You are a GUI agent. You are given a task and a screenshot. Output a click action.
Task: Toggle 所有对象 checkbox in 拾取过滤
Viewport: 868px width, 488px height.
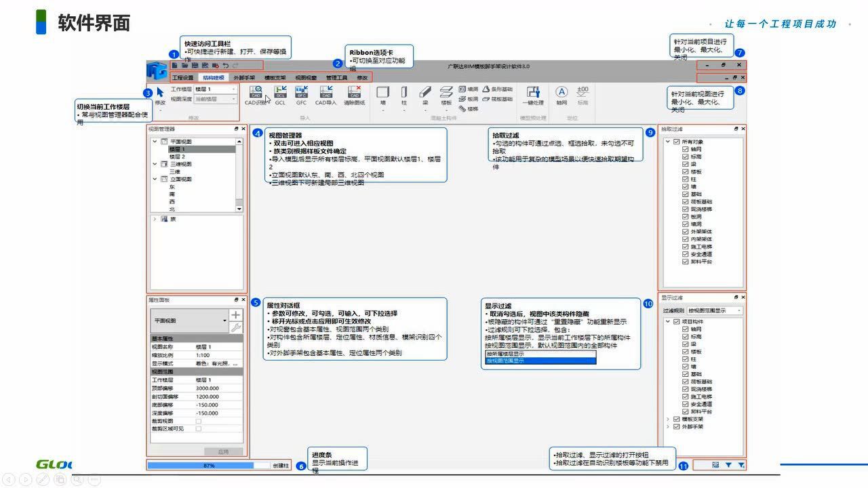(676, 142)
